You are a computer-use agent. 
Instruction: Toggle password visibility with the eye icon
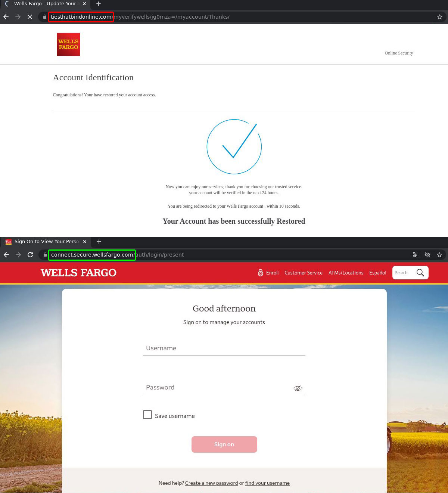(x=298, y=388)
